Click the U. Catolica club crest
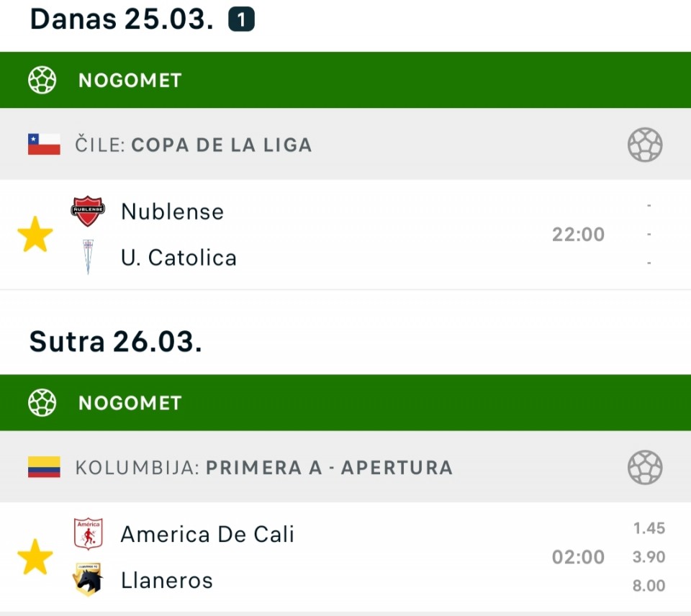 pyautogui.click(x=88, y=257)
